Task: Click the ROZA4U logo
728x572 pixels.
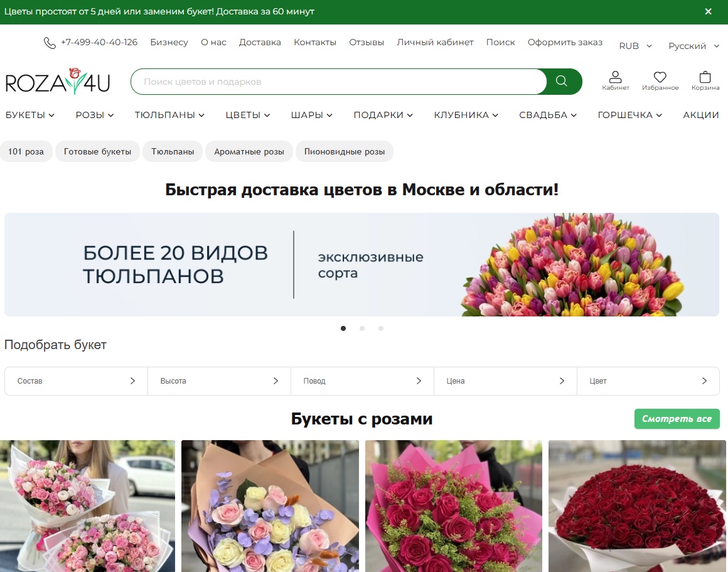Action: coord(58,82)
